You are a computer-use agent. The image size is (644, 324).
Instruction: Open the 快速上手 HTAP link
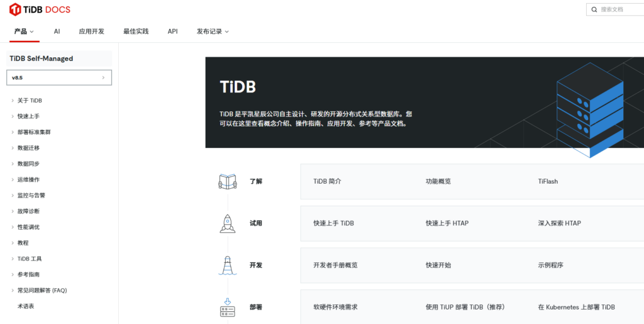coord(447,223)
